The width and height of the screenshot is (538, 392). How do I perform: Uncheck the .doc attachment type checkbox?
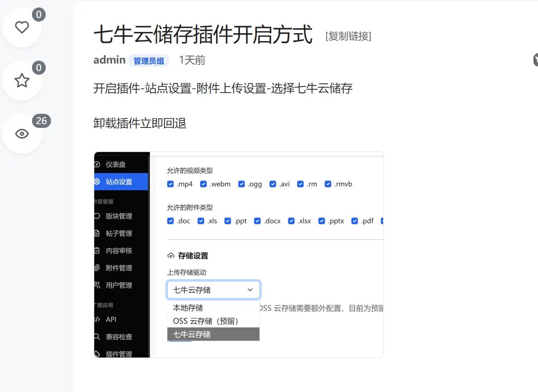point(170,221)
